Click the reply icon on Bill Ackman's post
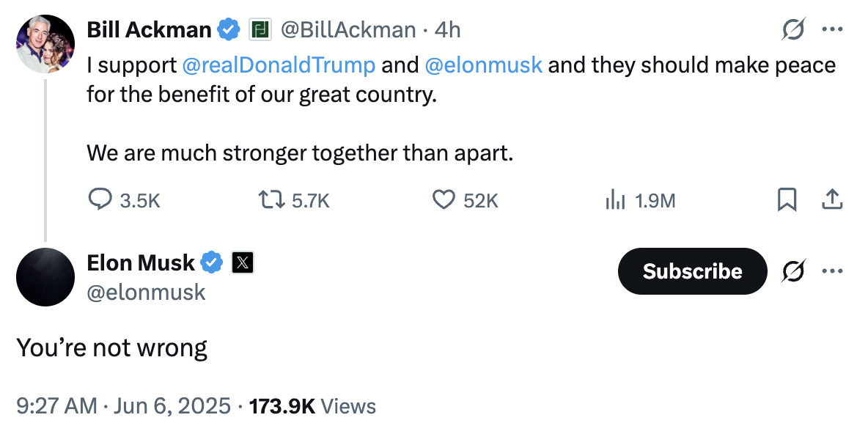 [100, 199]
